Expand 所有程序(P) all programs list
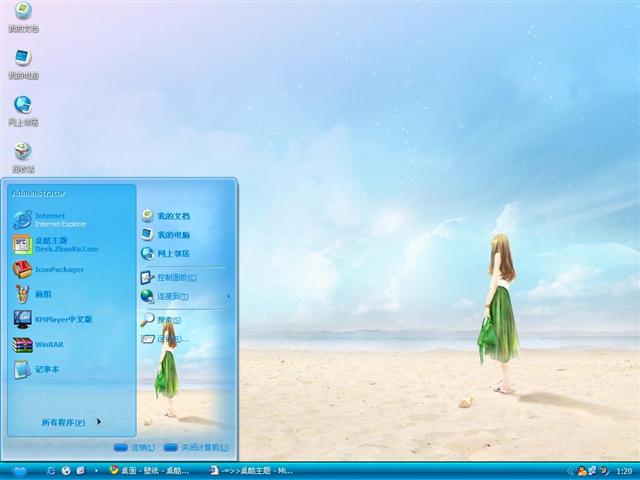The height and width of the screenshot is (480, 640). tap(71, 422)
